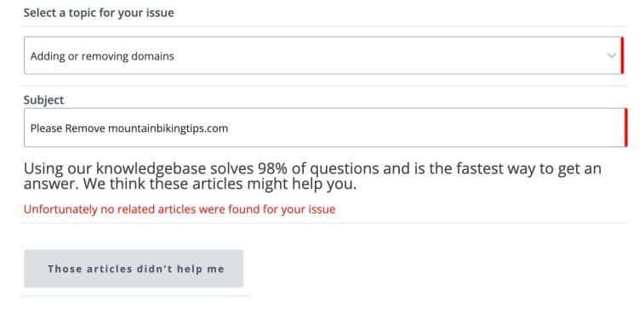Select the red 'no related articles were found' message

coord(180,209)
